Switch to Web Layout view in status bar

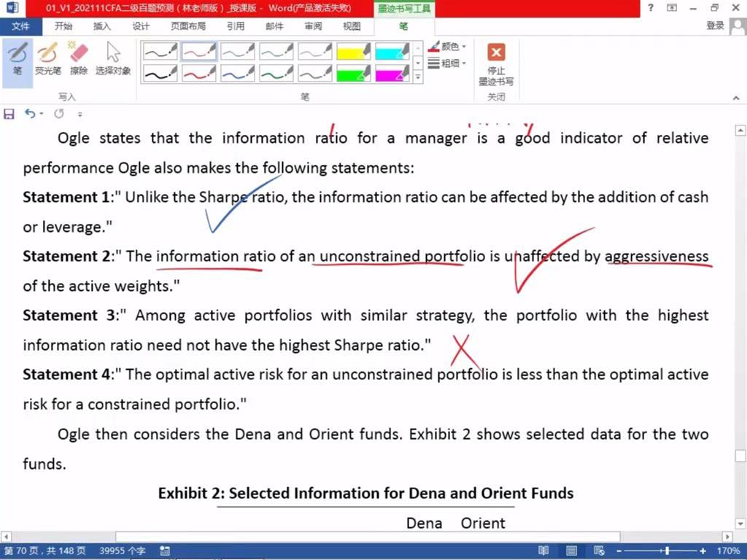(x=599, y=551)
